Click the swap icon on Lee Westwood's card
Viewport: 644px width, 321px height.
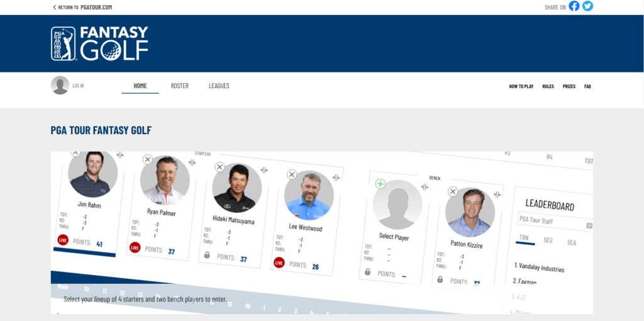(x=336, y=177)
